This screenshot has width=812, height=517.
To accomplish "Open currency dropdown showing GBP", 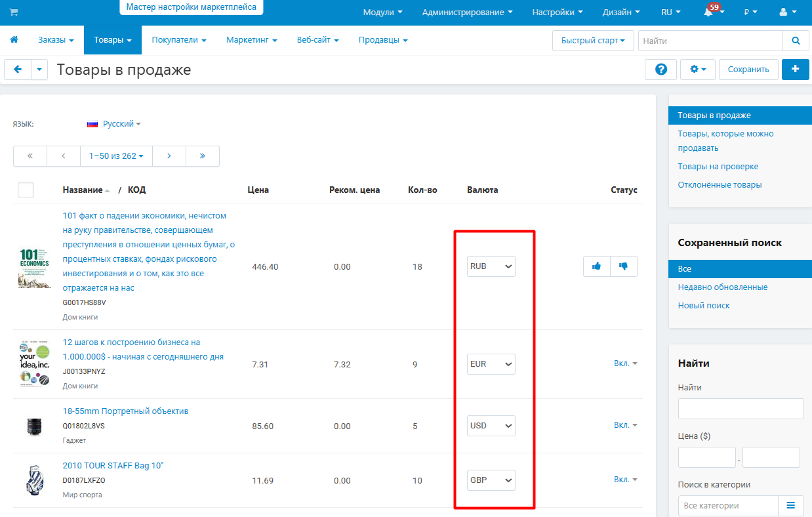I will [x=491, y=480].
